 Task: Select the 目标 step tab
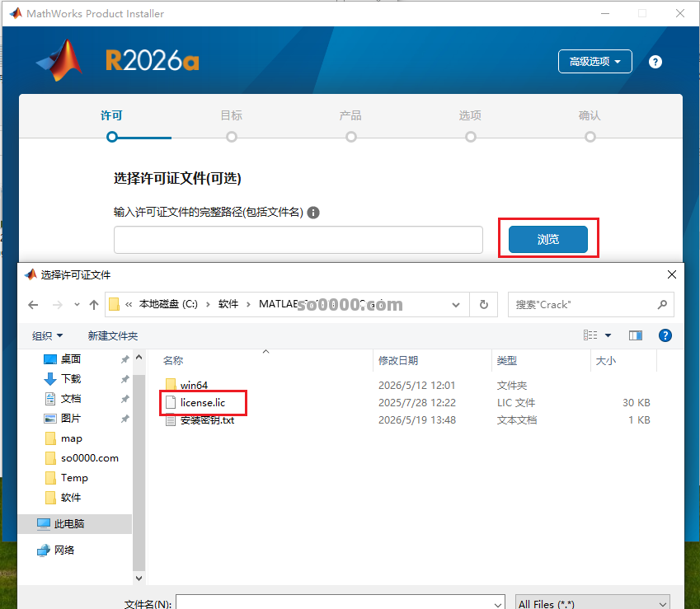[231, 115]
